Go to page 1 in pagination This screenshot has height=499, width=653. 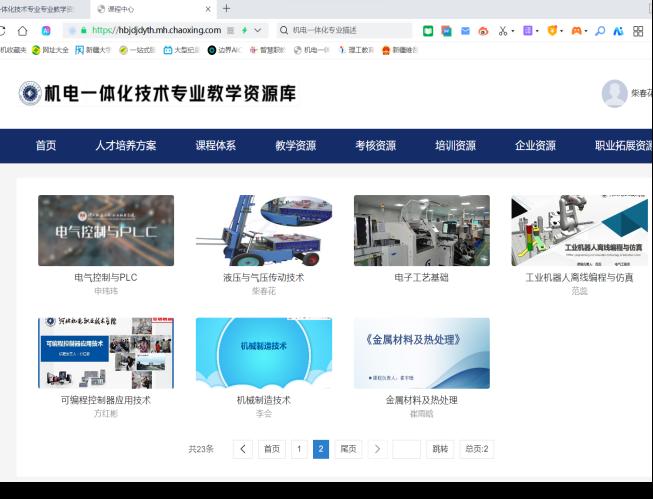point(299,449)
